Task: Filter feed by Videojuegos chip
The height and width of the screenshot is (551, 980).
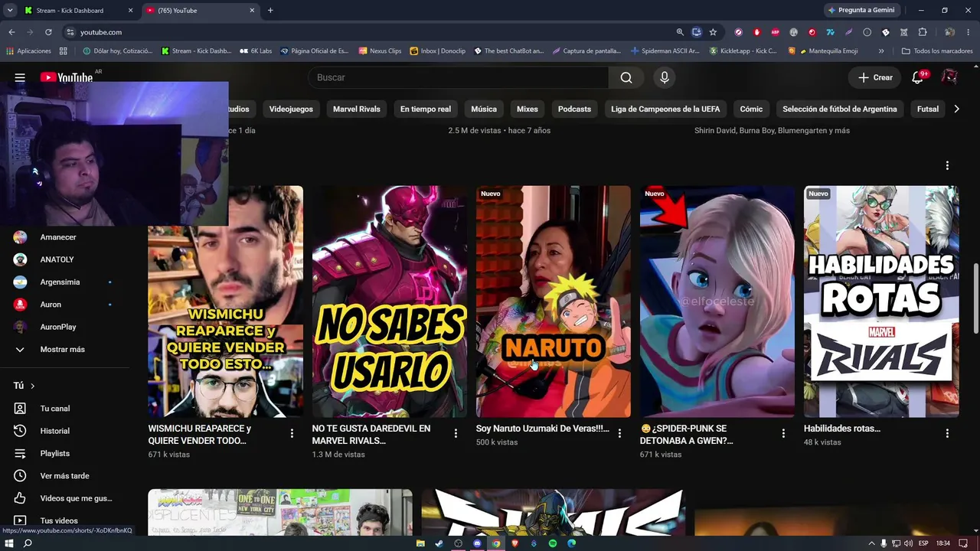Action: click(291, 109)
